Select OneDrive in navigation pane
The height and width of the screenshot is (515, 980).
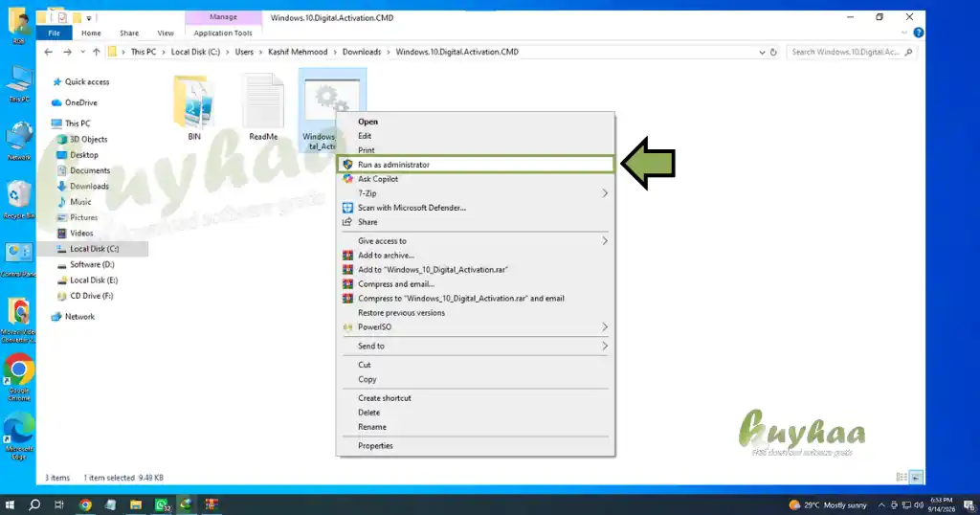(80, 102)
